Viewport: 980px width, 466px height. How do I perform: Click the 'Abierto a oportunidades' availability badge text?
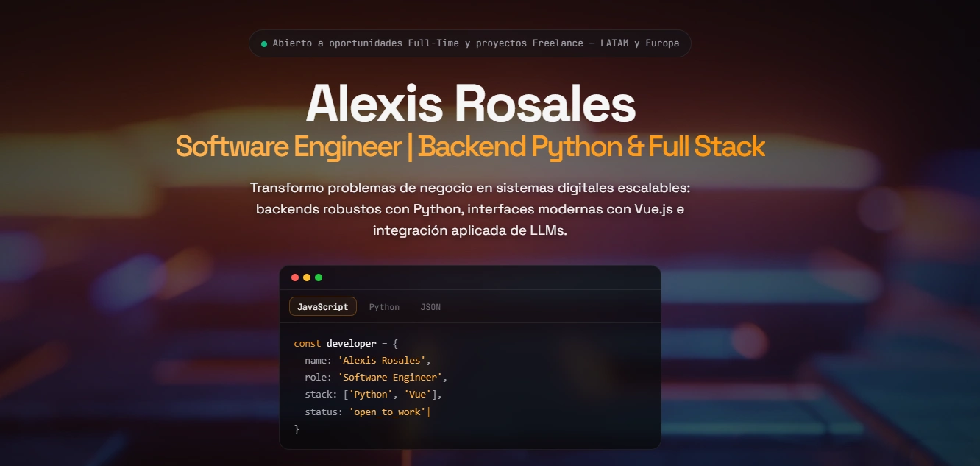tap(475, 43)
